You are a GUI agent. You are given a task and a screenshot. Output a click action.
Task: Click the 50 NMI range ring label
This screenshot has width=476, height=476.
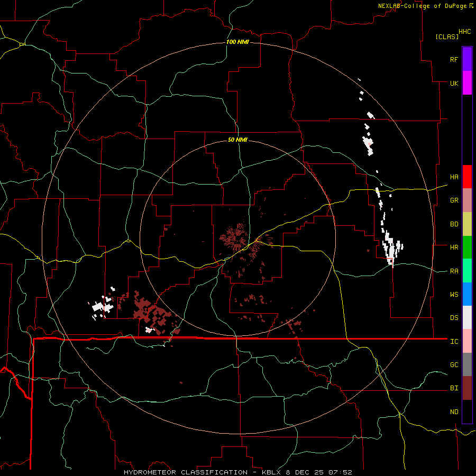point(237,140)
